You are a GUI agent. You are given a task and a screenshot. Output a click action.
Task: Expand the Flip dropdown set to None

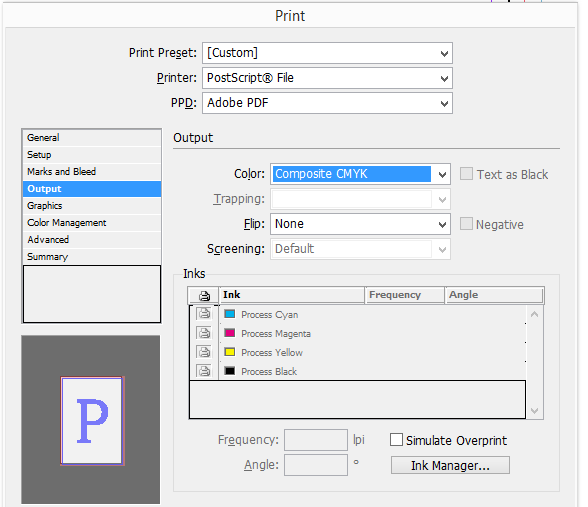pyautogui.click(x=360, y=224)
